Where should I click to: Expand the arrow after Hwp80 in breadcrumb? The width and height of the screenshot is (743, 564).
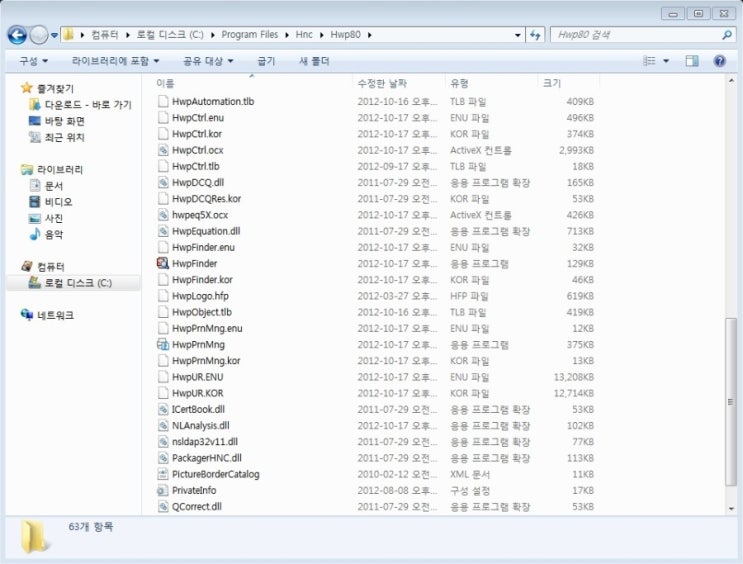click(x=370, y=35)
